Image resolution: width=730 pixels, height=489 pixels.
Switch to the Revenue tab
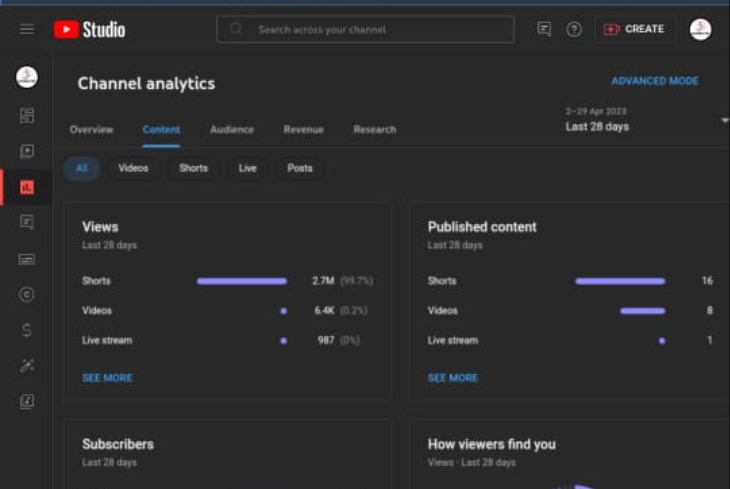pyautogui.click(x=304, y=129)
